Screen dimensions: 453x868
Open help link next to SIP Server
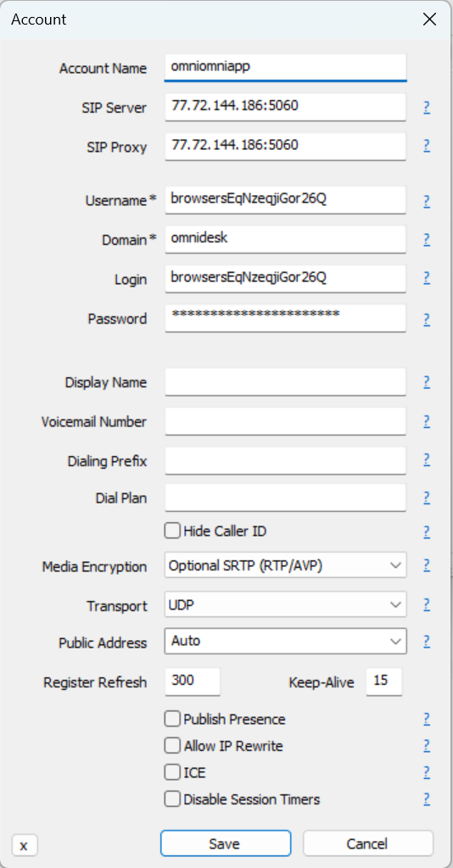tap(427, 107)
